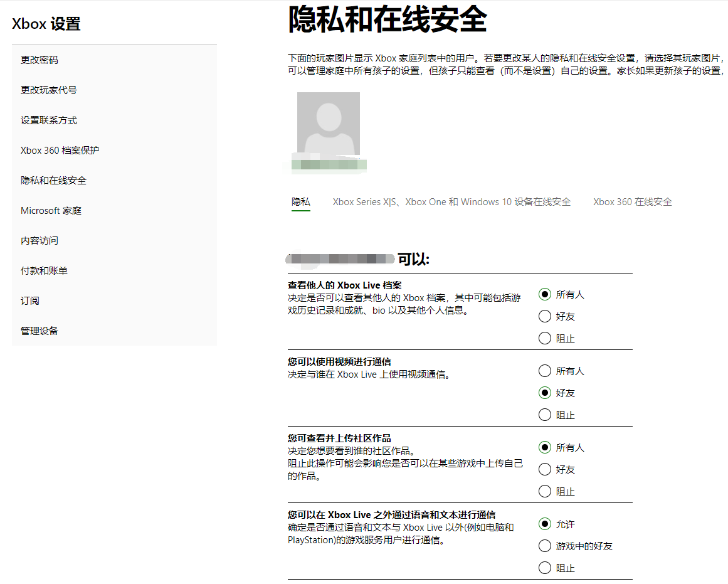Image resolution: width=728 pixels, height=584 pixels.
Task: Select the gray player avatar picture
Action: (328, 124)
